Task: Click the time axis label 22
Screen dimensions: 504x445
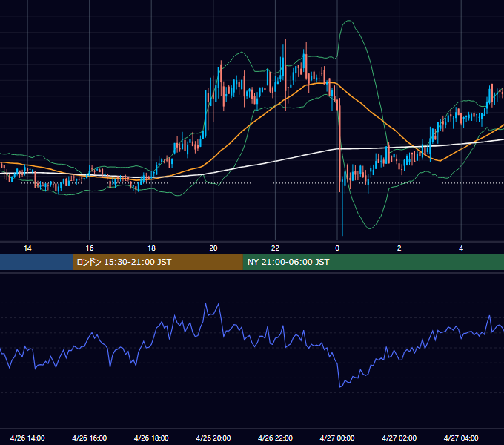Action: 275,248
